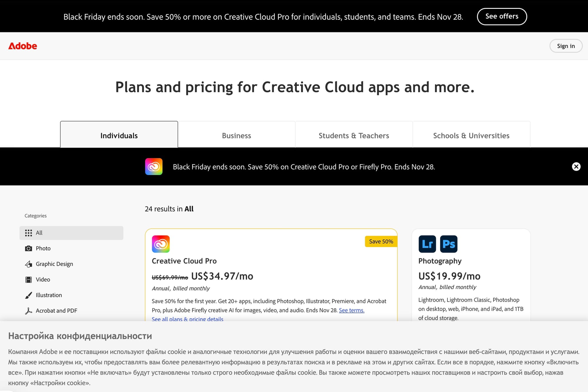The image size is (588, 392).
Task: Open See all plans & pricing details
Action: [187, 319]
